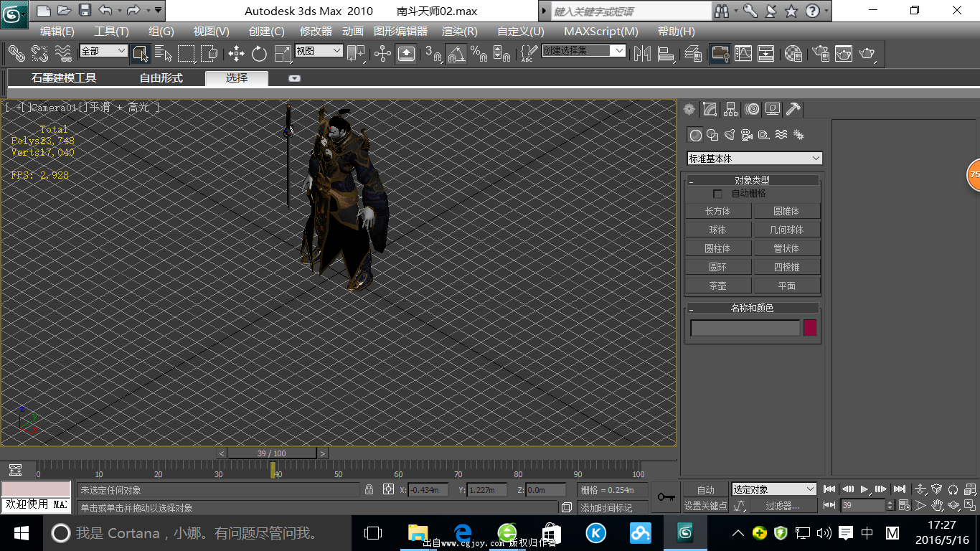Click the Mirror tool icon

pos(642,53)
